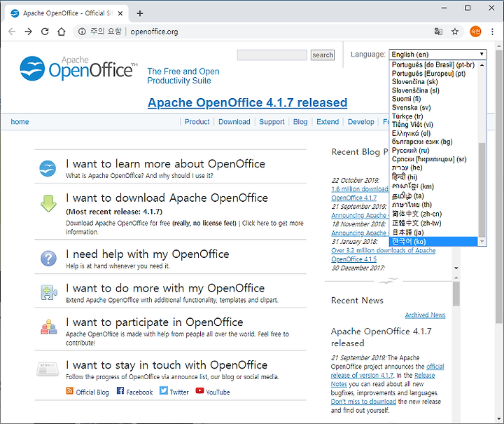
Task: Open site info security icon
Action: coord(82,32)
